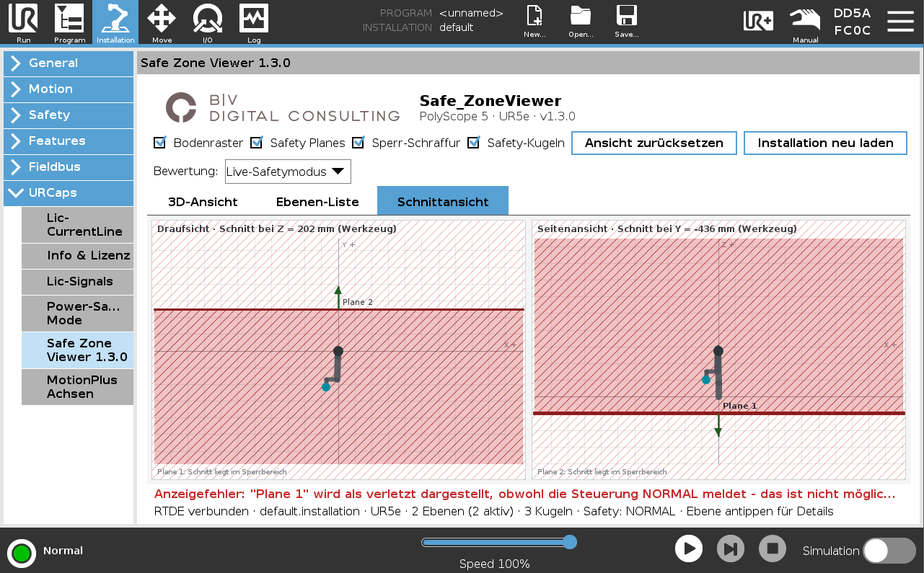
Task: Open the Program editor icon
Action: coord(69,19)
